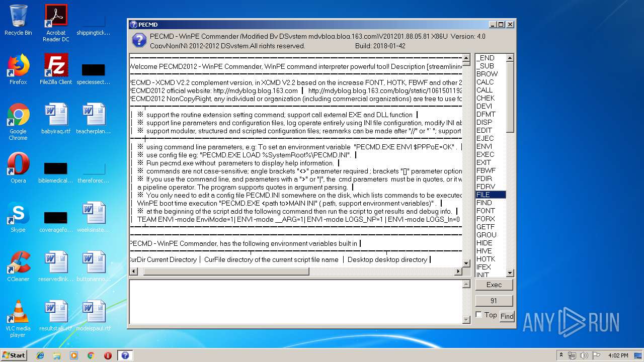The height and width of the screenshot is (362, 644).
Task: Select the PECMD taskbar button
Action: (x=125, y=355)
